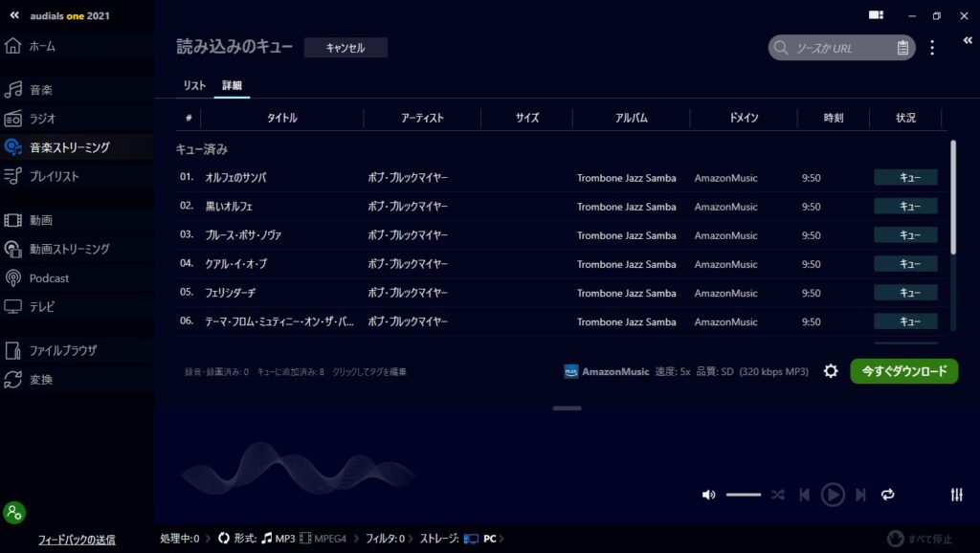Screen dimensions: 980x553
Task: Click the green user settings icon
Action: click(14, 512)
